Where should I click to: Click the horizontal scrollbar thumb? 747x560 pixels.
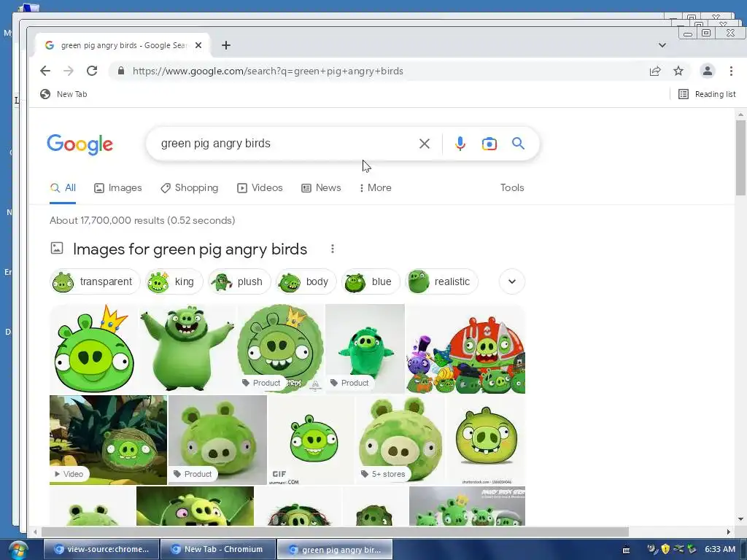[335, 532]
